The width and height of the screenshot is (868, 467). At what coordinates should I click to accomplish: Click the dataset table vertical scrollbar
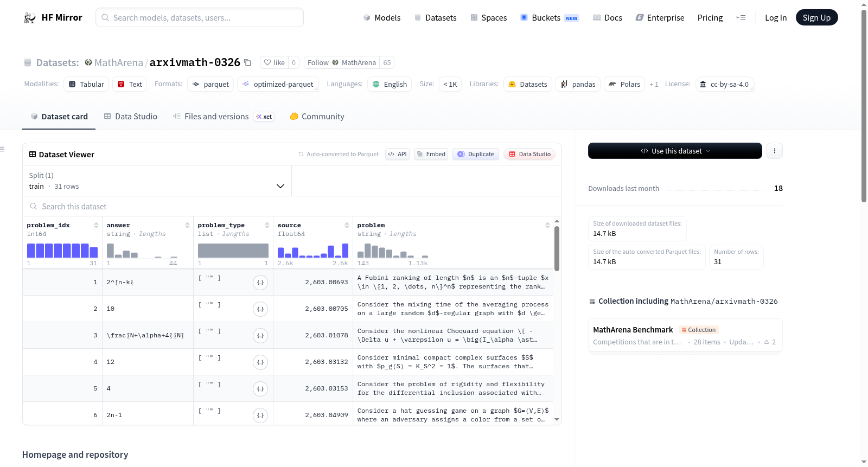557,248
